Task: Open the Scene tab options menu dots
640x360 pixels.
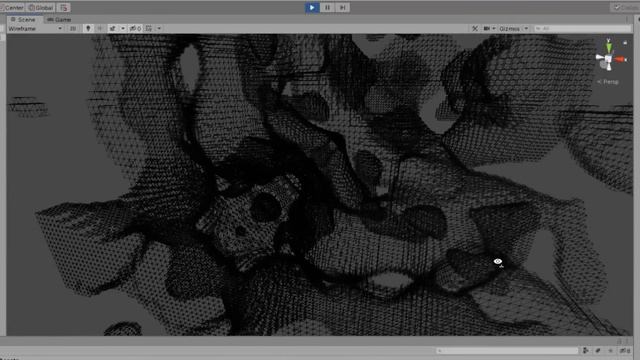Action: pyautogui.click(x=627, y=19)
